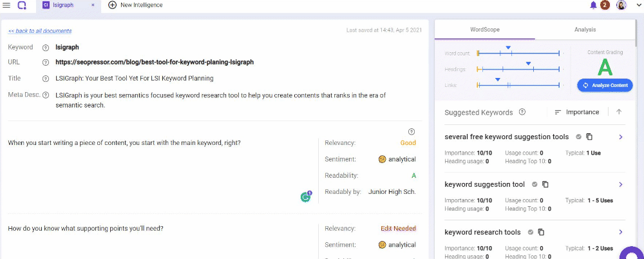The image size is (644, 259).
Task: Click the keyword field lsigraph
Action: pyautogui.click(x=67, y=47)
